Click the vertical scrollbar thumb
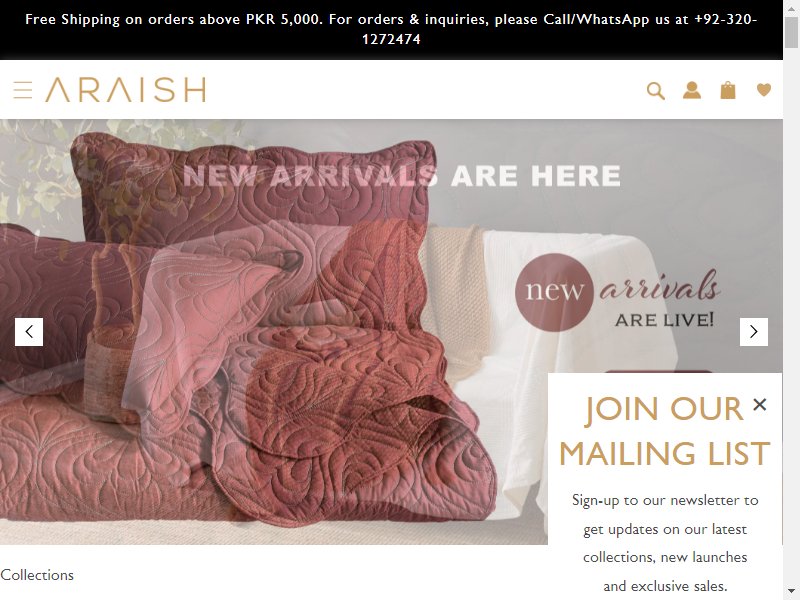The image size is (800, 600). click(791, 32)
